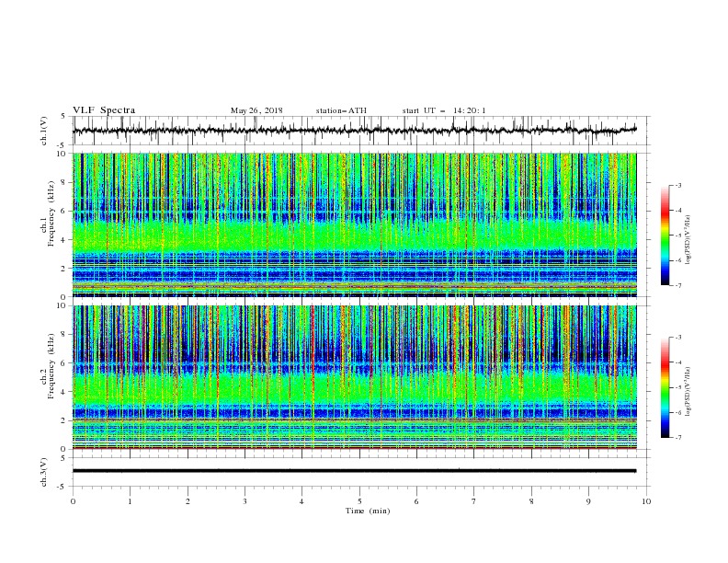Click the time axis tick label "10"
This screenshot has width=728, height=563.
point(646,501)
